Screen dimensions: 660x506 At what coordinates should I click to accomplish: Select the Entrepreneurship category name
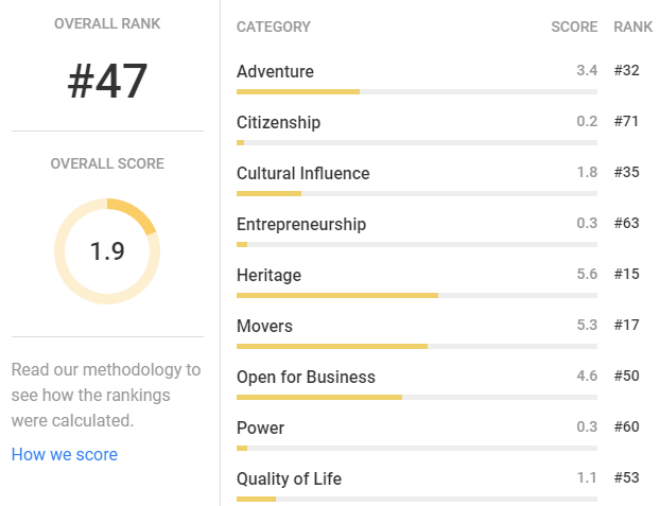[x=301, y=224]
